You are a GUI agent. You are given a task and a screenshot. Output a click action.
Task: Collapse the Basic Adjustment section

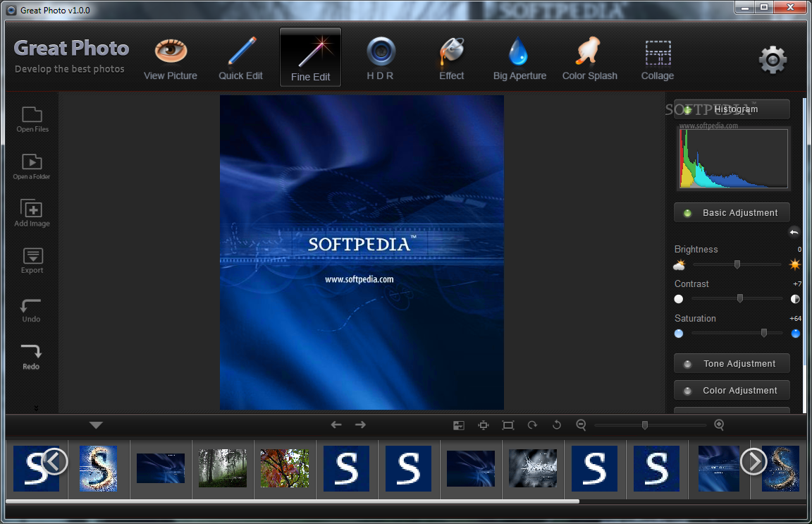pos(732,213)
